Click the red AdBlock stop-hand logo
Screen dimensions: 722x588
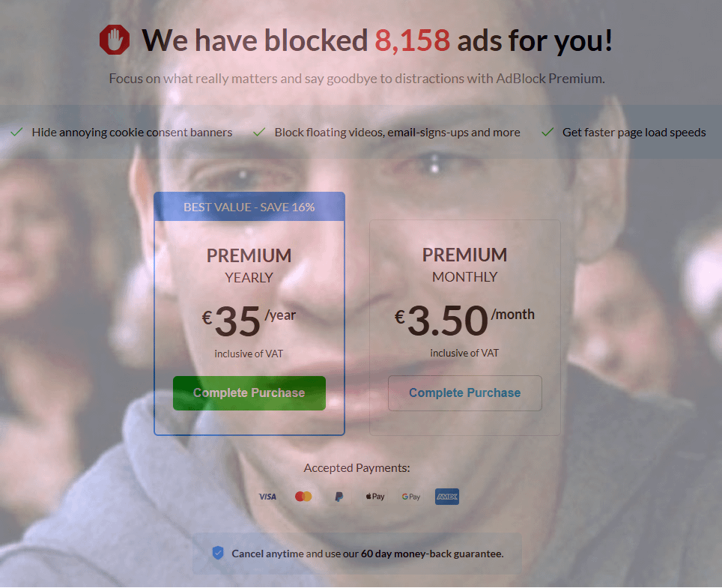tap(115, 40)
